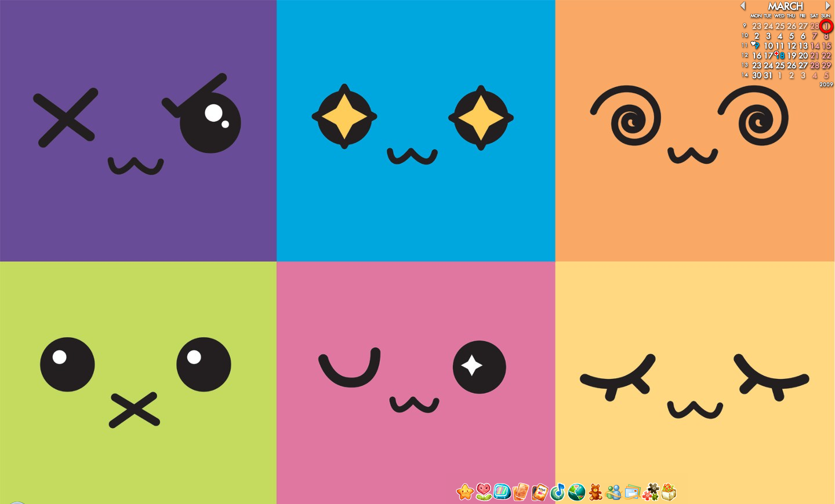Click the heart marker beside March 9
This screenshot has width=835, height=504.
point(753,43)
